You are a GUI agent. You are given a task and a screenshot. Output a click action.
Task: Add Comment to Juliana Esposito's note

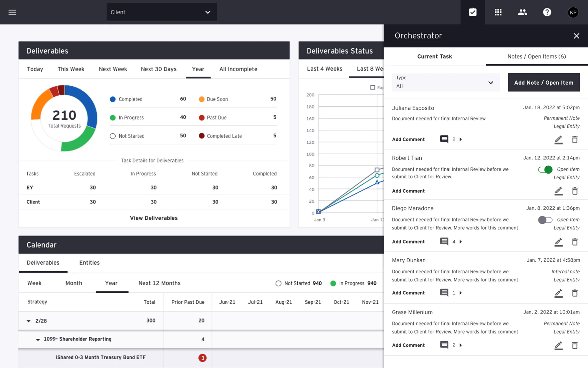408,139
